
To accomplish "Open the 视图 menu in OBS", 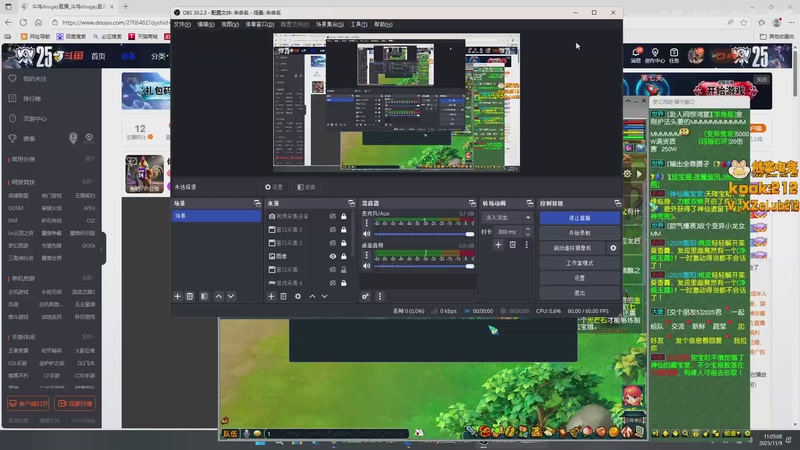I will tap(230, 24).
